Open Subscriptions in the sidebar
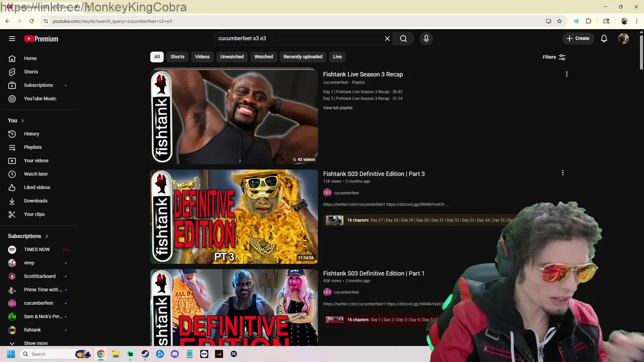644x362 pixels. 38,85
